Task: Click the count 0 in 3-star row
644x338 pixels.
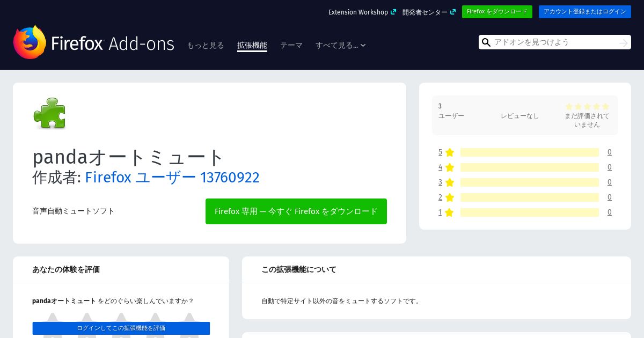Action: tap(610, 182)
